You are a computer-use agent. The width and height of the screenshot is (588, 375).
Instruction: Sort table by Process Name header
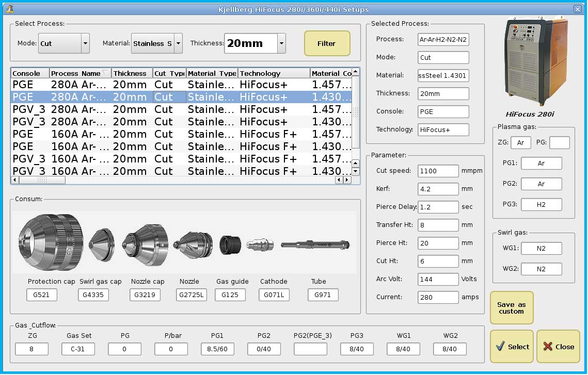[80, 73]
